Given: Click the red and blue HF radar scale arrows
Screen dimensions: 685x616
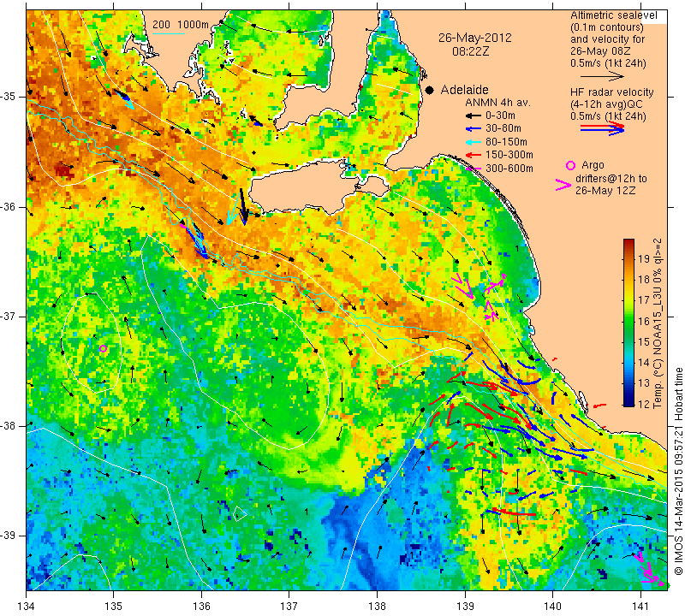Looking at the screenshot, I should [x=602, y=128].
